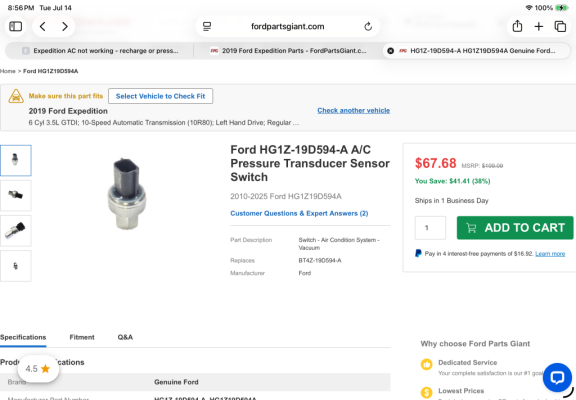The image size is (576, 400).
Task: Open the Share sheet icon
Action: coord(517,26)
